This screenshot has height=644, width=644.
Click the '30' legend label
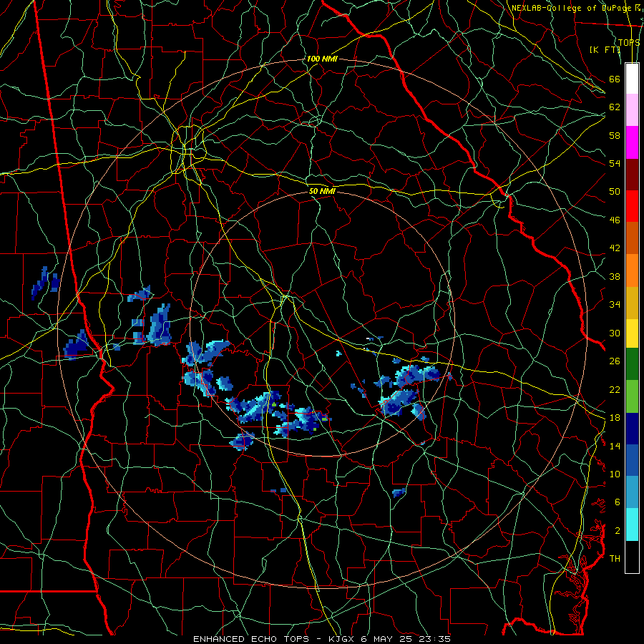615,333
